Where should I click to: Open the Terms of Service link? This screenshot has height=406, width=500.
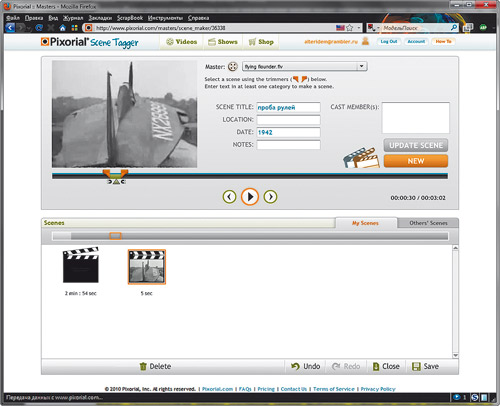pyautogui.click(x=334, y=389)
